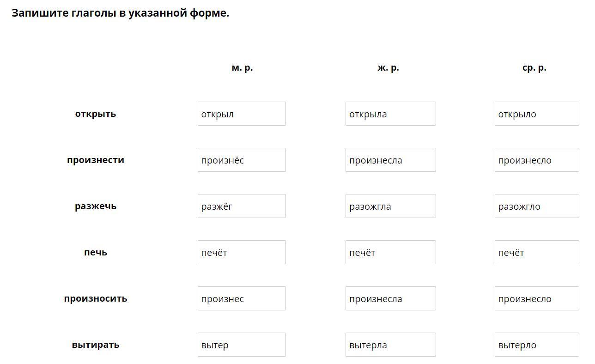Click the masculine field for открыть
Image resolution: width=595 pixels, height=364 pixels.
click(x=242, y=114)
